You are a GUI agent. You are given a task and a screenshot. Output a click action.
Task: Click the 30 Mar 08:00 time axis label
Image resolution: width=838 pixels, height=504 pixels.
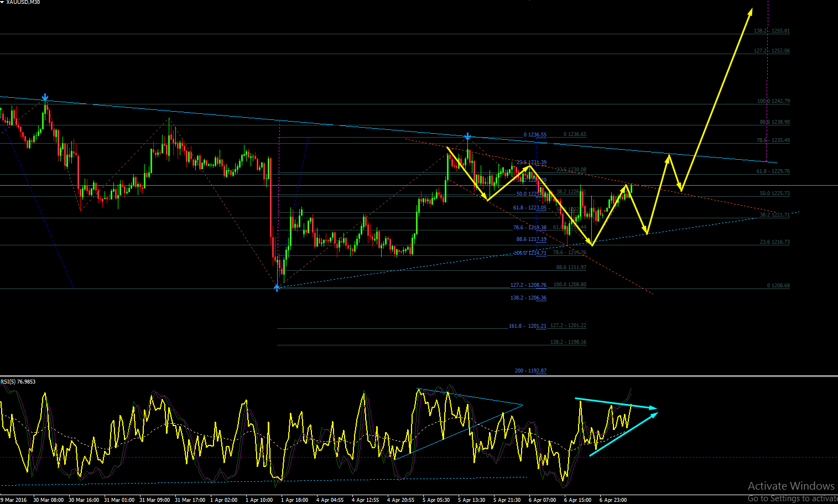click(48, 500)
